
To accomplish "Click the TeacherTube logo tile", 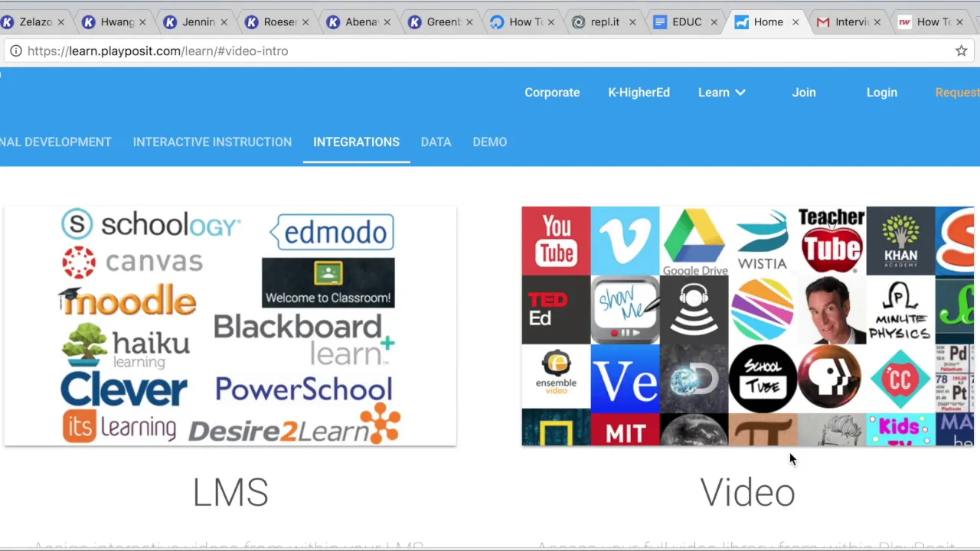I will coord(831,240).
